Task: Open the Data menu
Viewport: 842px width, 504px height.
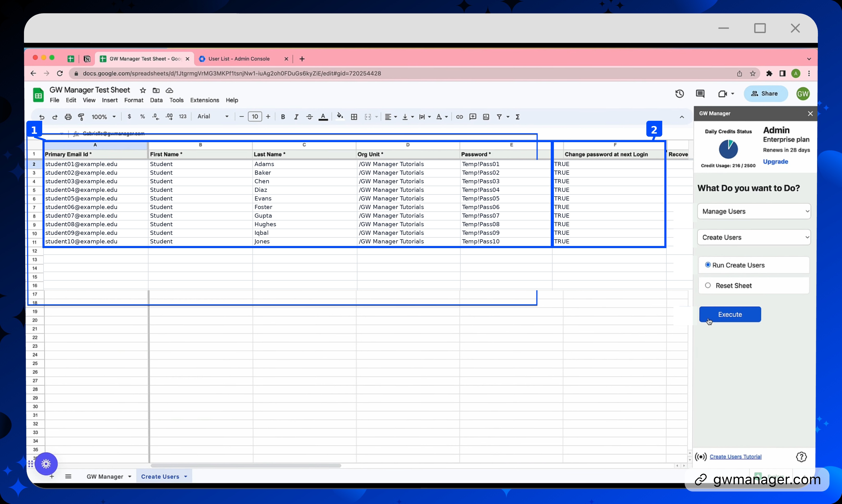Action: pos(156,100)
